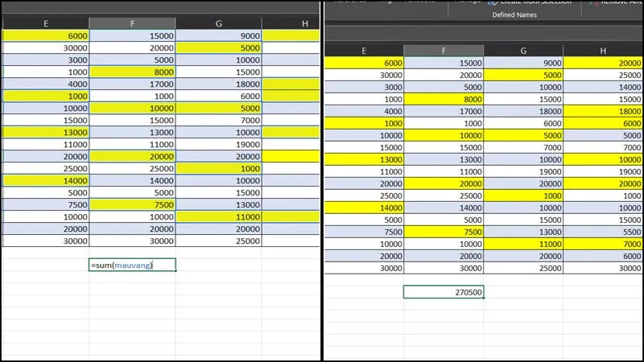Viewport: 644px width, 362px height.
Task: Click yellow 6000 cell in left sheet column E
Action: (x=45, y=35)
